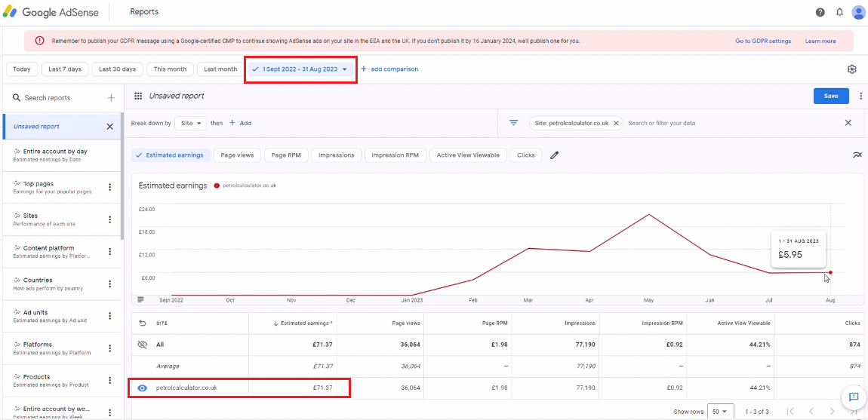Click the Save button
Screen dimensions: 868x420
point(831,96)
